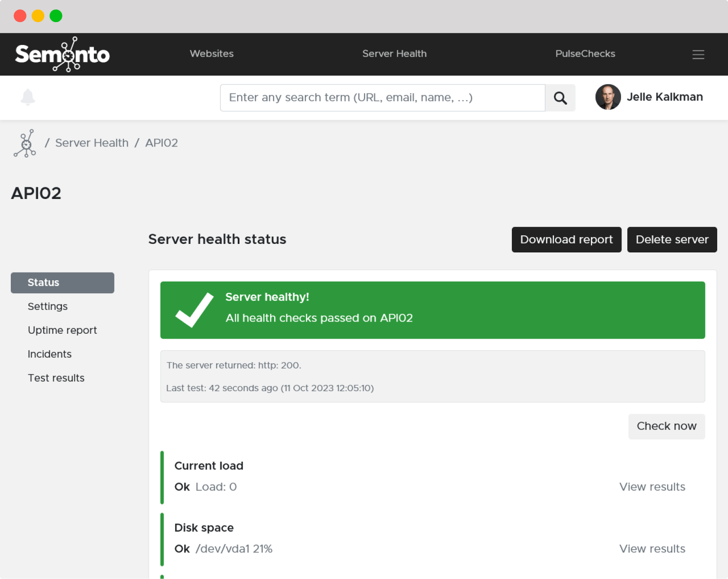
Task: Click the 'Disk space' heading
Action: coord(204,528)
